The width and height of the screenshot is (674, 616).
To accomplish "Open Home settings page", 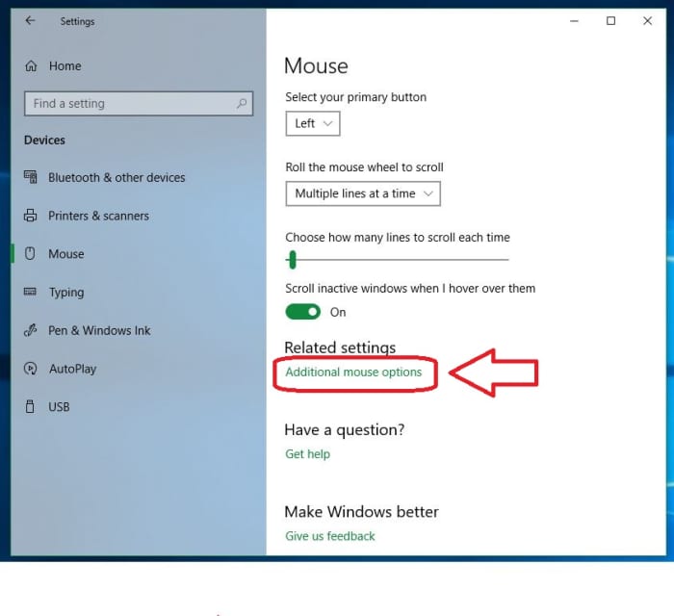I will tap(65, 66).
